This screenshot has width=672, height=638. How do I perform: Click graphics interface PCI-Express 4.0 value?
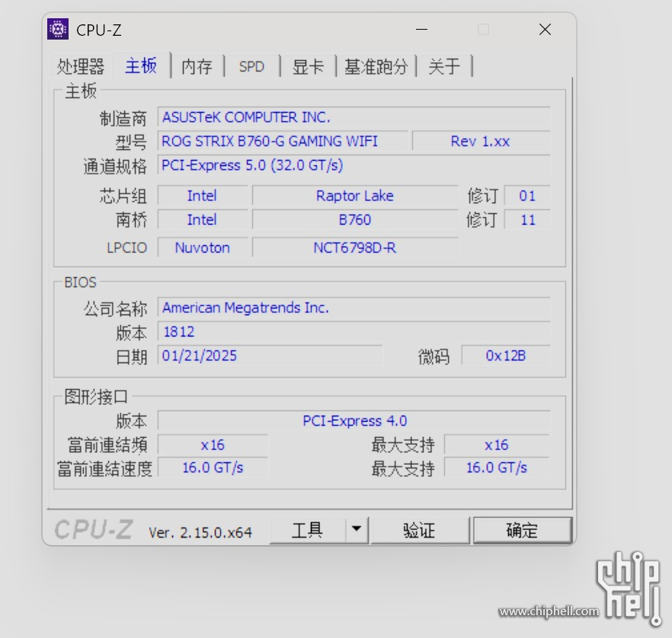(x=354, y=421)
